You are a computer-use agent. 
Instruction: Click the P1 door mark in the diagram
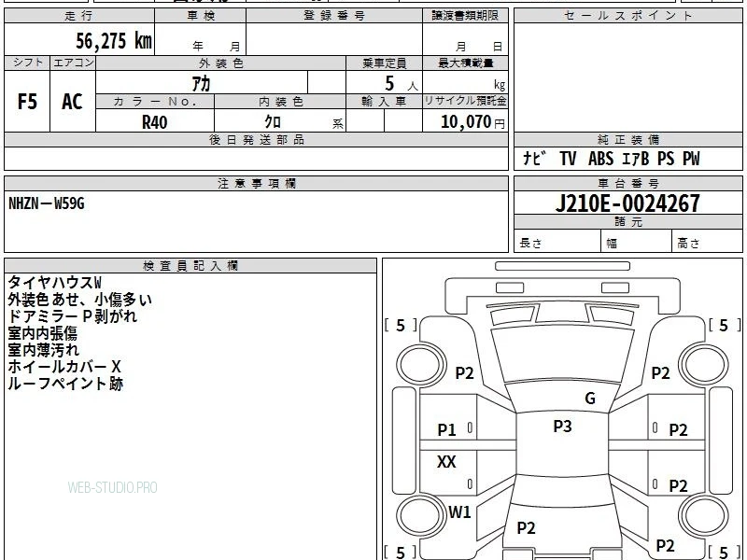point(446,430)
